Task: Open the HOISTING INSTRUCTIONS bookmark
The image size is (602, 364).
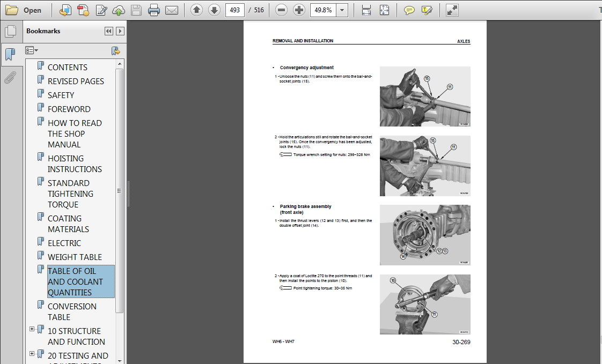Action: 75,164
